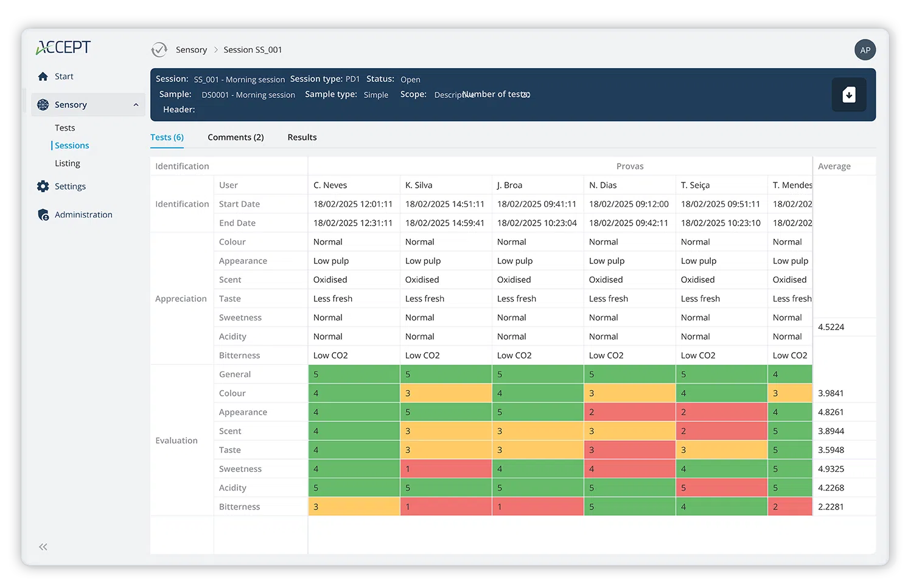Click J. Broa Less fresh taste cell
908x588 pixels.
click(537, 299)
